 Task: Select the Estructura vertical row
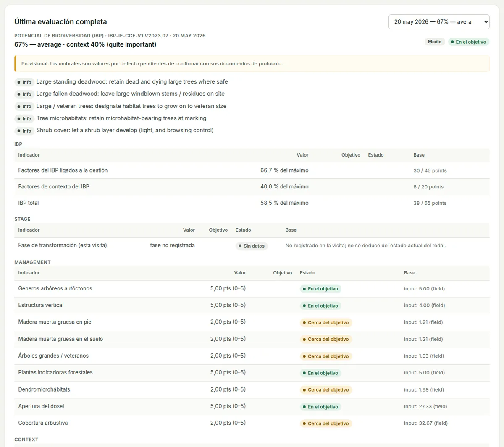click(x=252, y=306)
